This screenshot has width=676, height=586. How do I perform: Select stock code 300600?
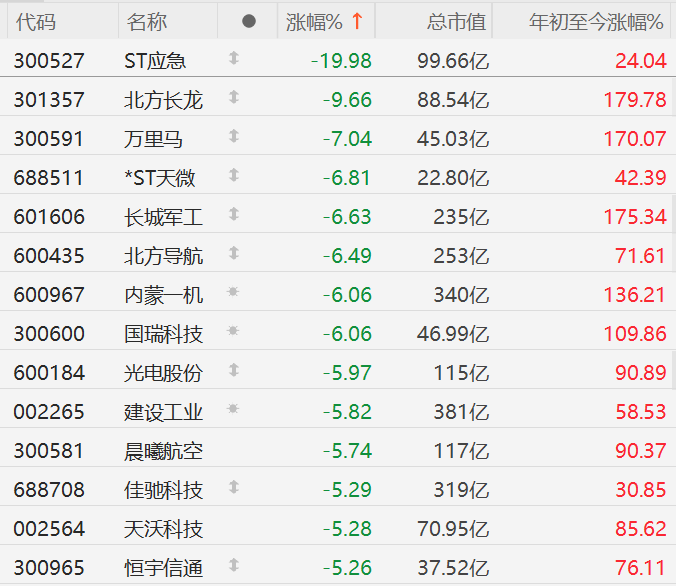(x=49, y=334)
